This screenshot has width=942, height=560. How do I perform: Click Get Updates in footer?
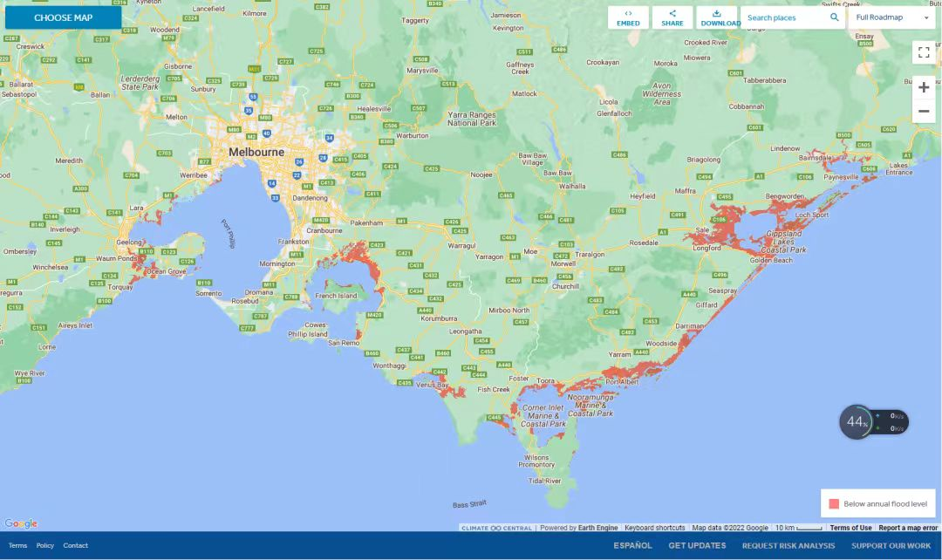[x=697, y=545]
